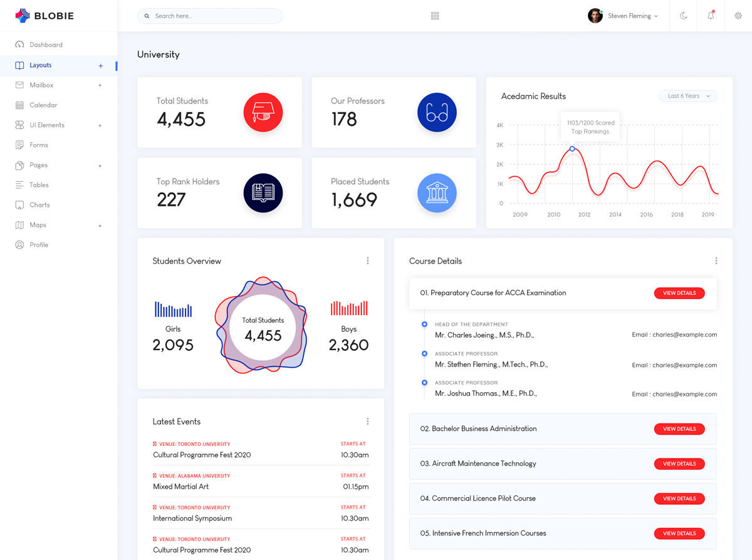Screen dimensions: 752x560
Task: Open Course Details three-dot menu
Action: point(716,261)
